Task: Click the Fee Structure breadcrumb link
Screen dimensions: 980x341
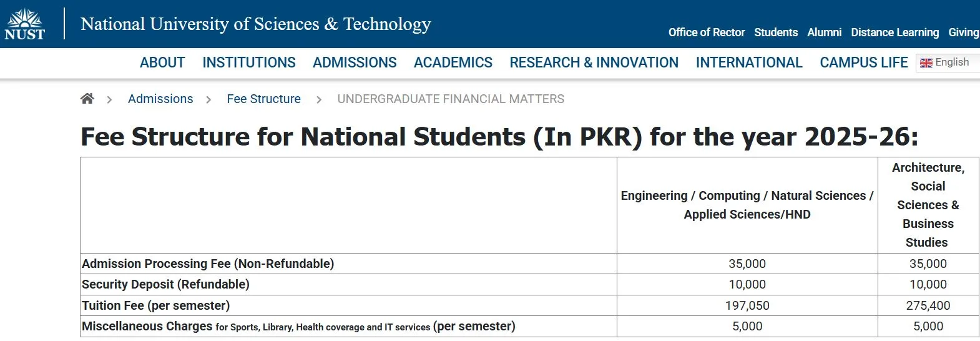Action: click(x=263, y=99)
